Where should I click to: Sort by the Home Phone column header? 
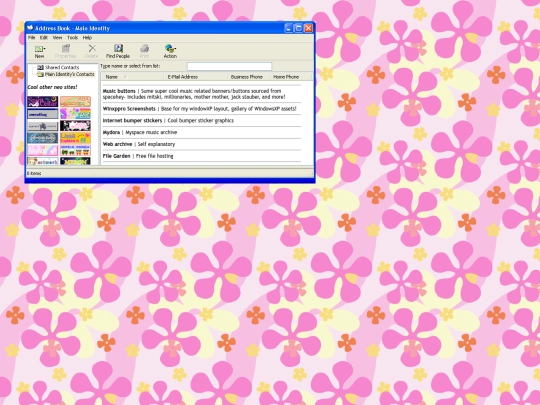(286, 77)
